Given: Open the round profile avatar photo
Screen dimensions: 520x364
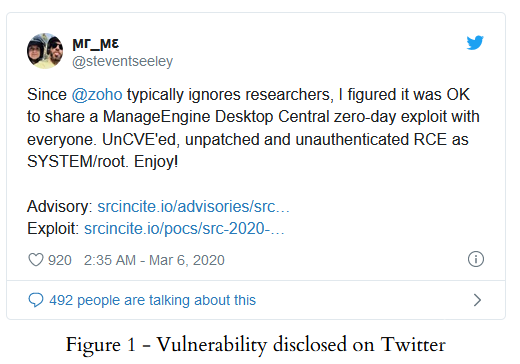Looking at the screenshot, I should (x=45, y=51).
